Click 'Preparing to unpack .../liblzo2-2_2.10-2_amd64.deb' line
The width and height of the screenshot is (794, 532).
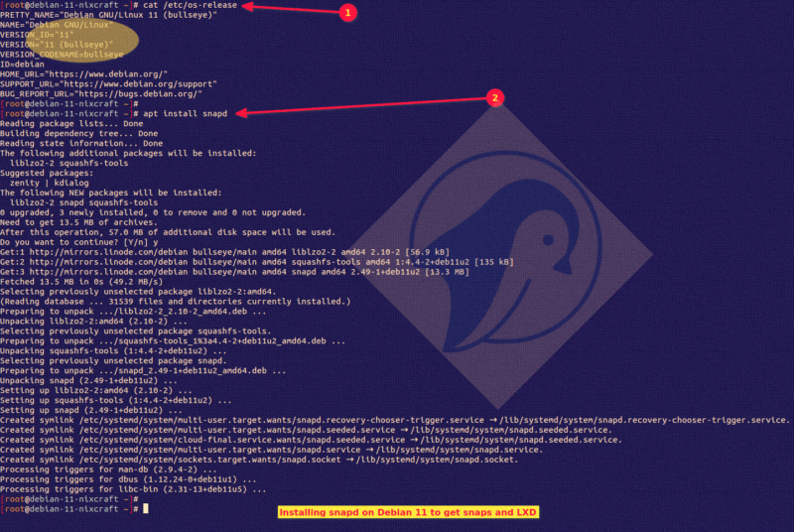point(134,312)
